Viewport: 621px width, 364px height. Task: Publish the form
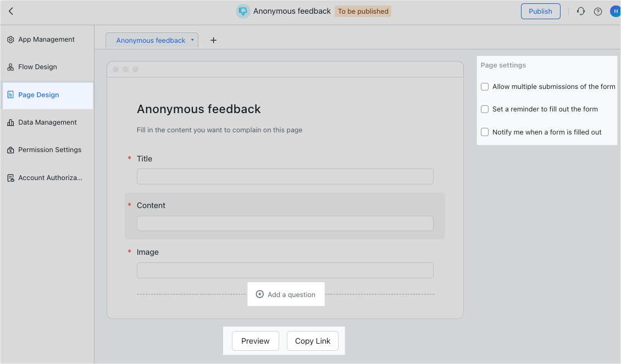(x=540, y=11)
